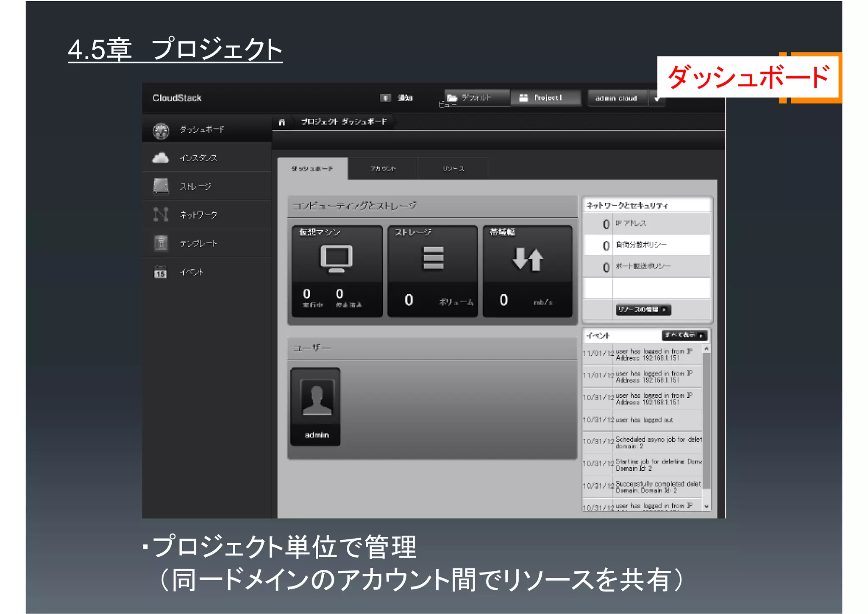Click the 'Scheduled async job' event row
The width and height of the screenshot is (868, 614).
point(643,442)
